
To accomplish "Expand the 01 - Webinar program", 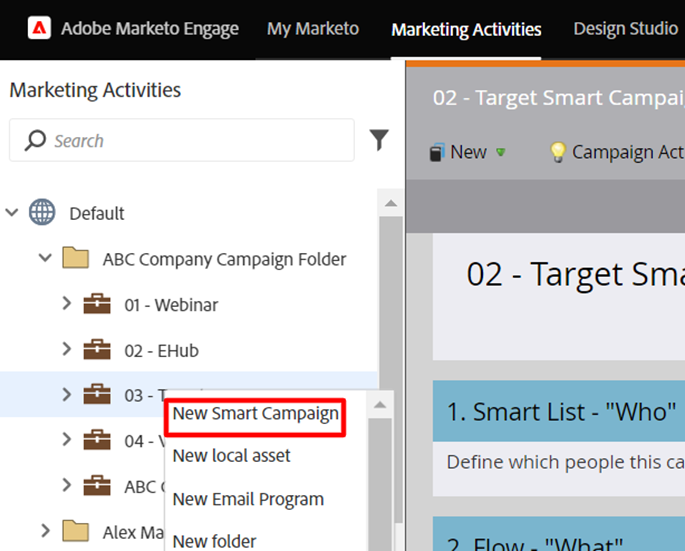I will click(x=66, y=303).
